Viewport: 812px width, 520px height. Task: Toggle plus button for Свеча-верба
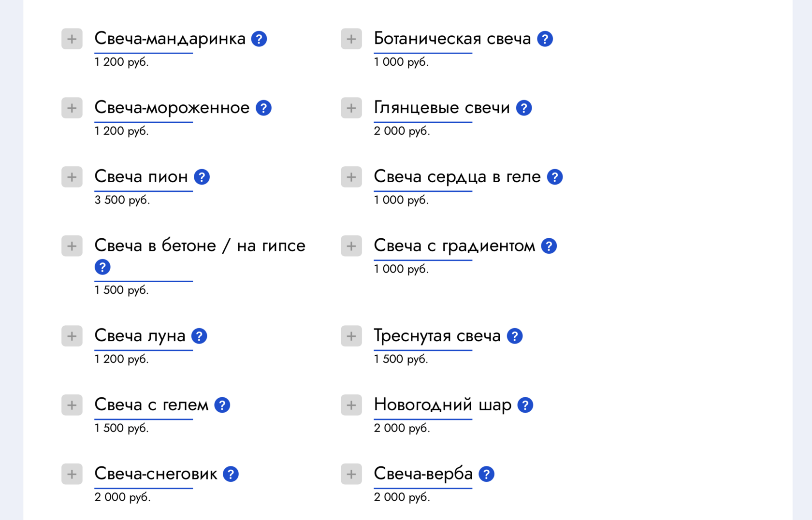pos(351,475)
